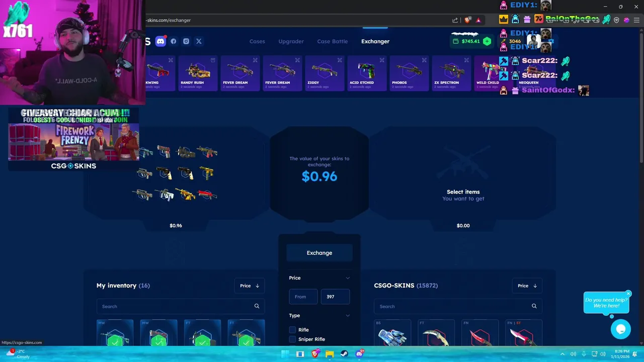Dismiss the PHOBOS drop card icon
This screenshot has width=644, height=362.
[x=424, y=60]
